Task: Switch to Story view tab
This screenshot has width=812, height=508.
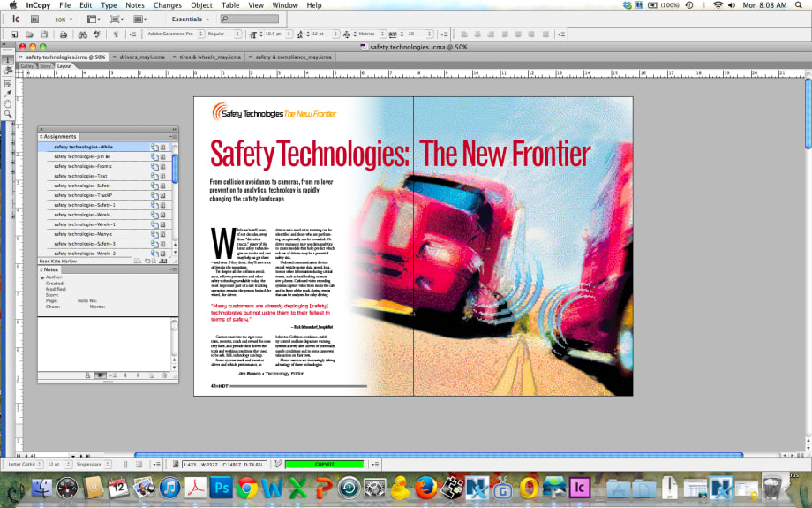Action: [46, 66]
